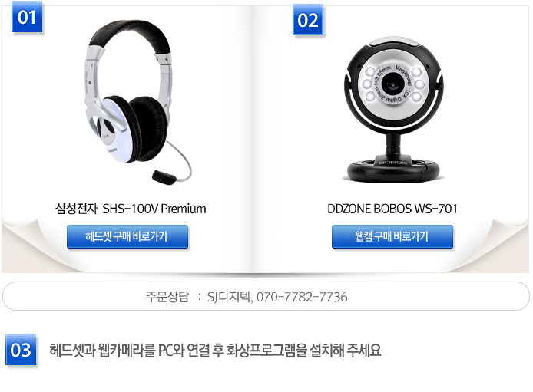The width and height of the screenshot is (533, 392).
Task: Click the blue 03 step badge
Action: [x=21, y=350]
